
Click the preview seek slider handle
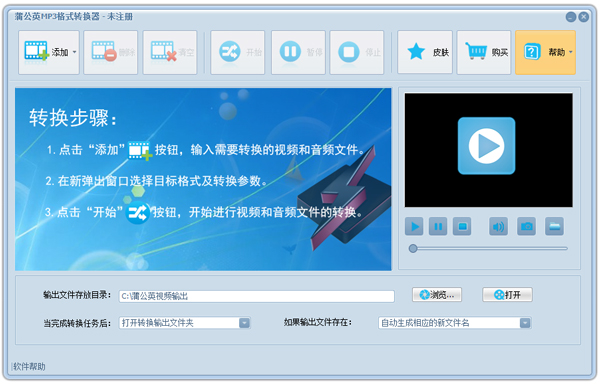[413, 249]
